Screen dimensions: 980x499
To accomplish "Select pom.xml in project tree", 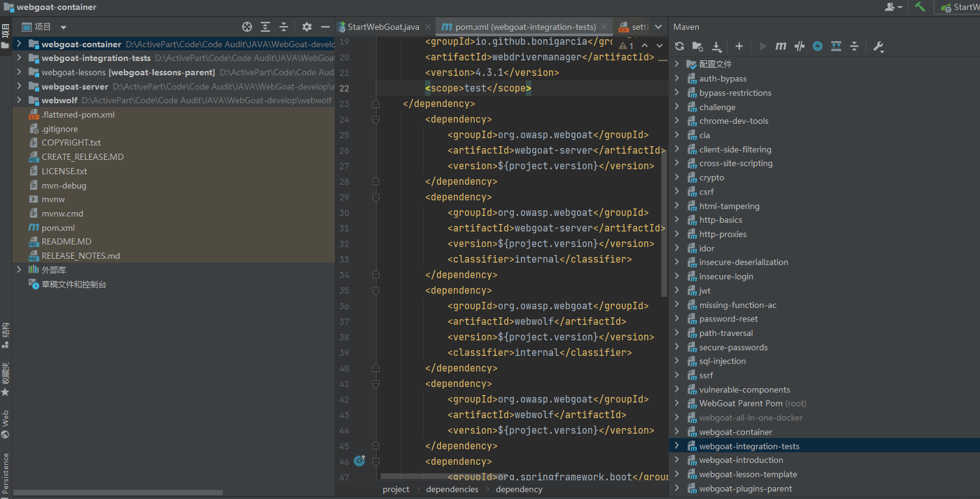I will pos(58,228).
